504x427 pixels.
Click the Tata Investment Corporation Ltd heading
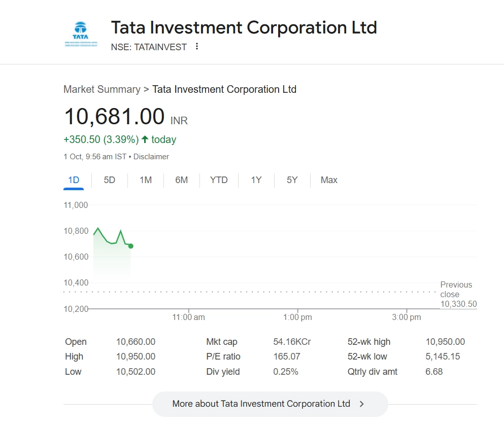pyautogui.click(x=244, y=27)
